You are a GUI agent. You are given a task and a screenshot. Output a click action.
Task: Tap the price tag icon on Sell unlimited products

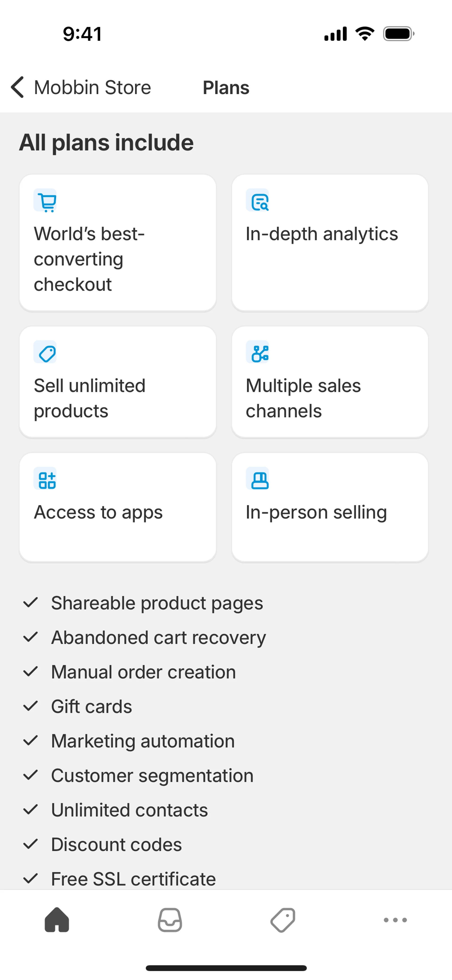click(x=45, y=352)
